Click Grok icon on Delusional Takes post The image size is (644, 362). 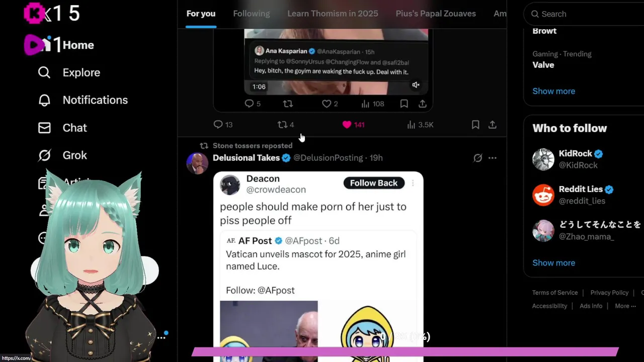pos(477,158)
